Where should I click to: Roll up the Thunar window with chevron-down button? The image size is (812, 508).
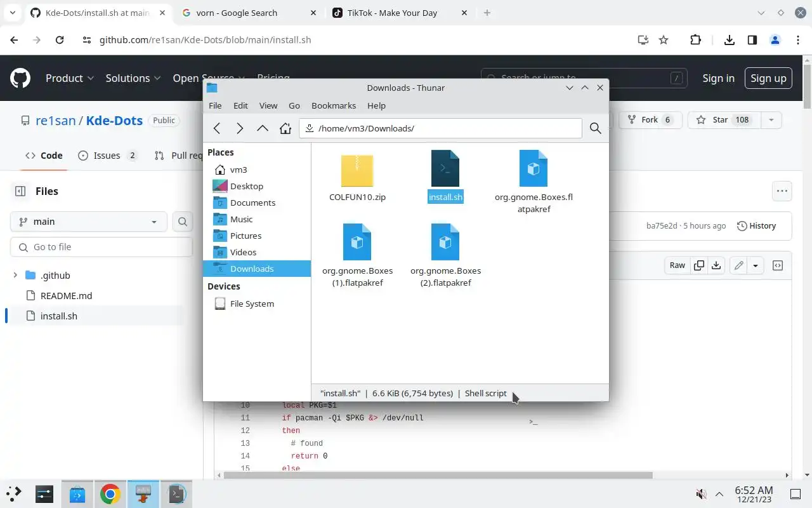pos(570,88)
